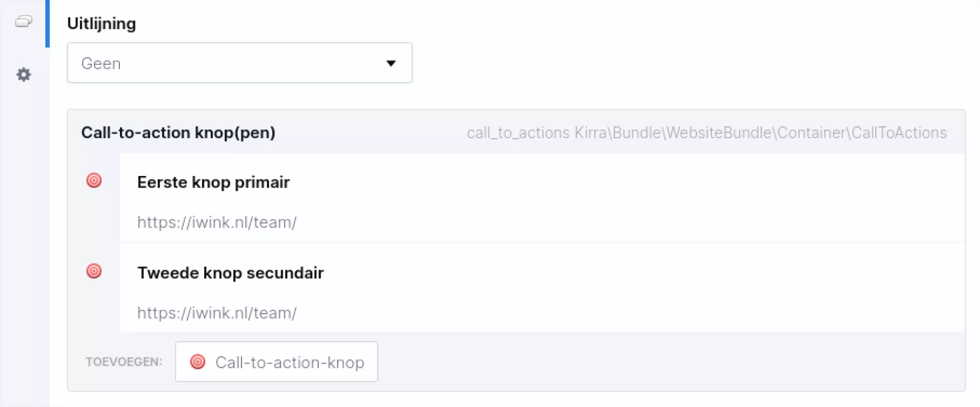Click the Uitlijning field label
980x407 pixels.
(x=102, y=23)
